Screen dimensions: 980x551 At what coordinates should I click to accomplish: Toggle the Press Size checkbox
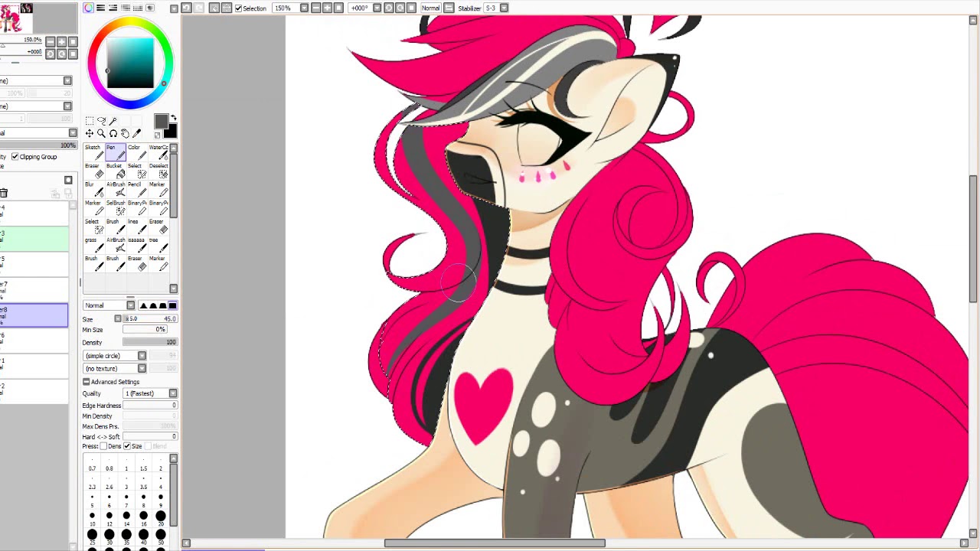pyautogui.click(x=127, y=446)
